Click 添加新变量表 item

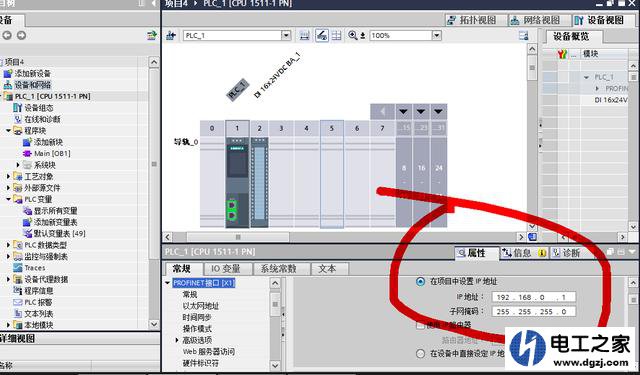[x=56, y=222]
